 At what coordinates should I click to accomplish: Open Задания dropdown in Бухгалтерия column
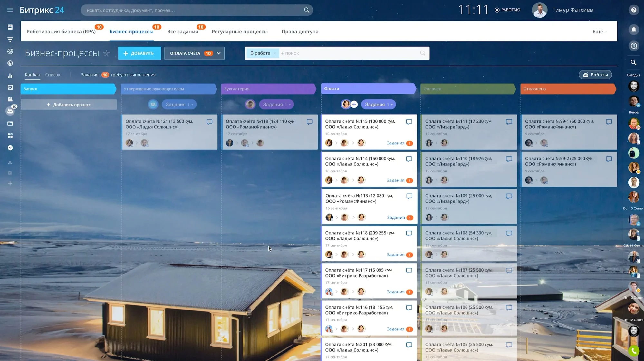click(276, 104)
